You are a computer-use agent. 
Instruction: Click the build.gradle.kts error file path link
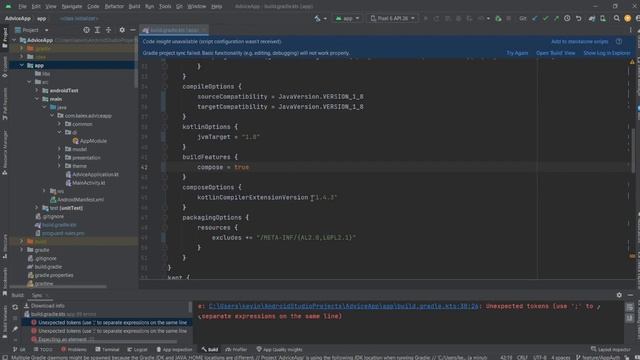click(343, 306)
